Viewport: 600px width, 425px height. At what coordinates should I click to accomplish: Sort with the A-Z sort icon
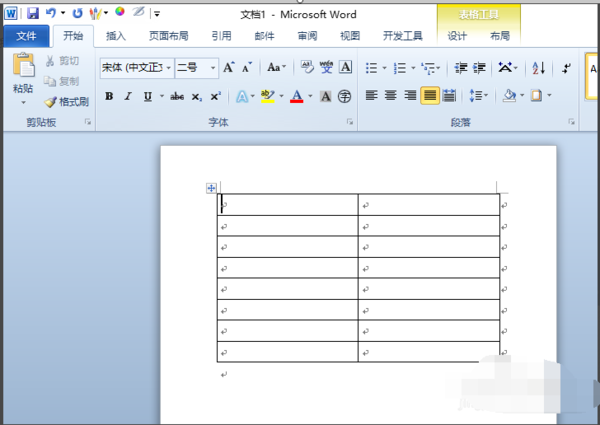[x=538, y=68]
